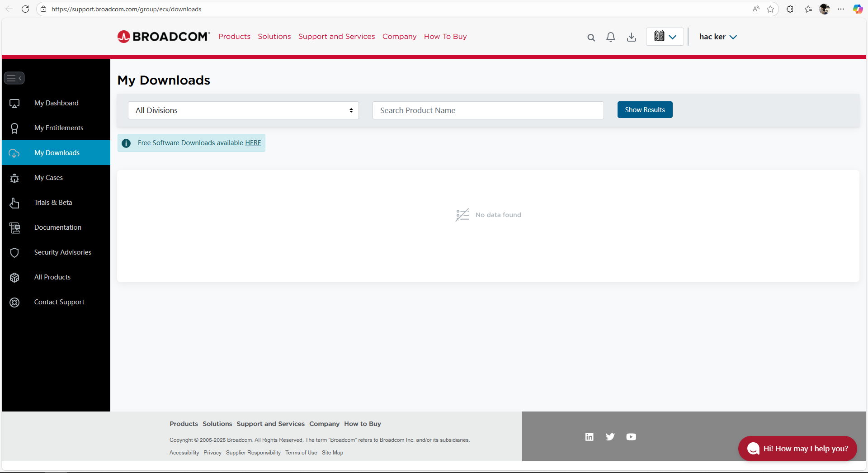Open browser read aloud icon

click(756, 9)
